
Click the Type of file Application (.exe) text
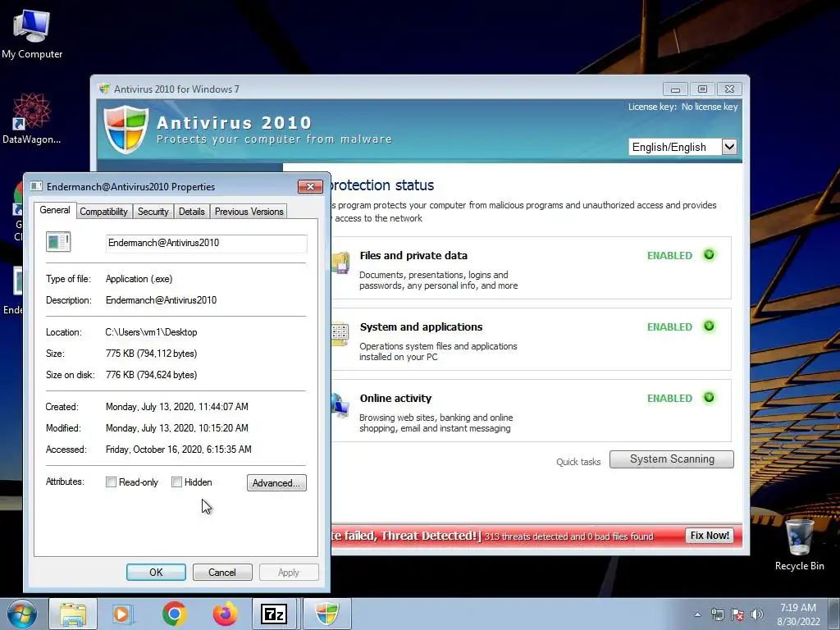[x=139, y=279]
